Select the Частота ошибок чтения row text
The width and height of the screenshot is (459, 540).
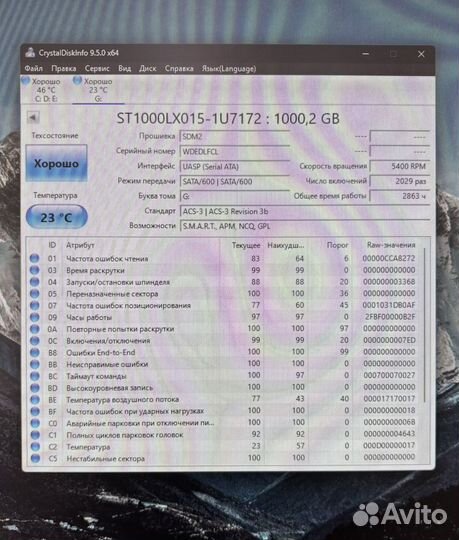point(107,259)
